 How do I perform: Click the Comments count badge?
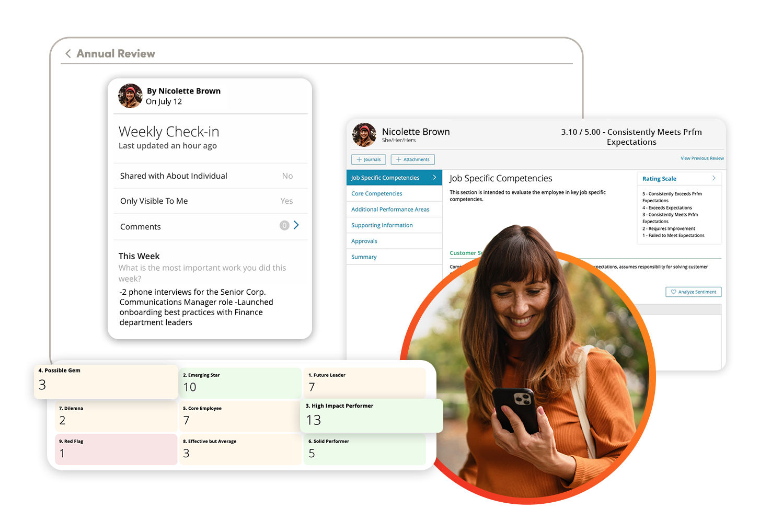point(284,225)
